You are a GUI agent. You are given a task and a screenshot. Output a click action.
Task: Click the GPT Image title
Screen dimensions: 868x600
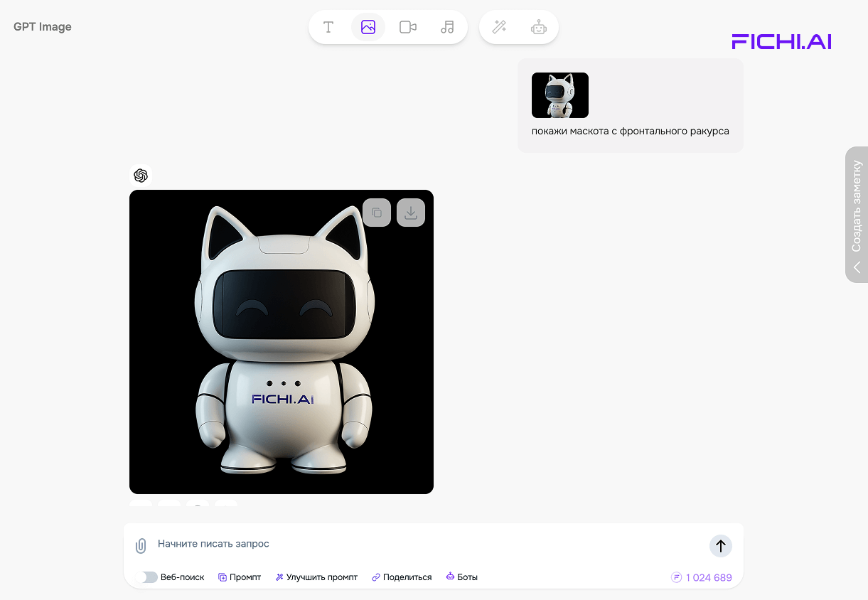click(x=43, y=27)
